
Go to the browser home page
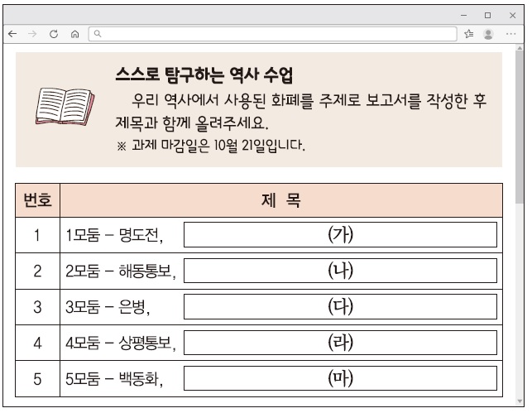74,34
